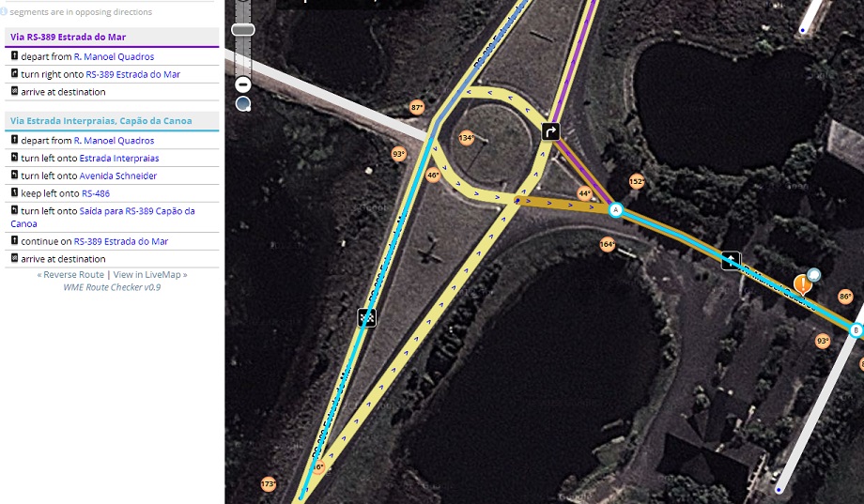Viewport: 864px width, 504px height.
Task: Click the 87° junction angle badge
Action: [x=417, y=107]
